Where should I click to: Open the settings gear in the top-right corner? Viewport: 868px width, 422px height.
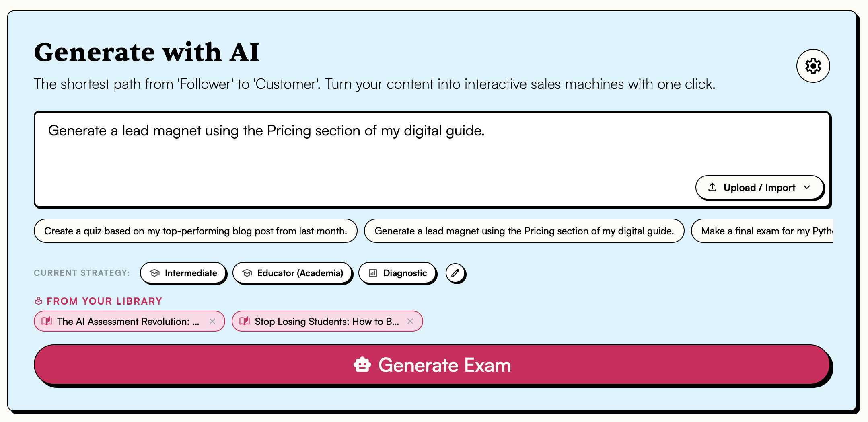coord(813,66)
